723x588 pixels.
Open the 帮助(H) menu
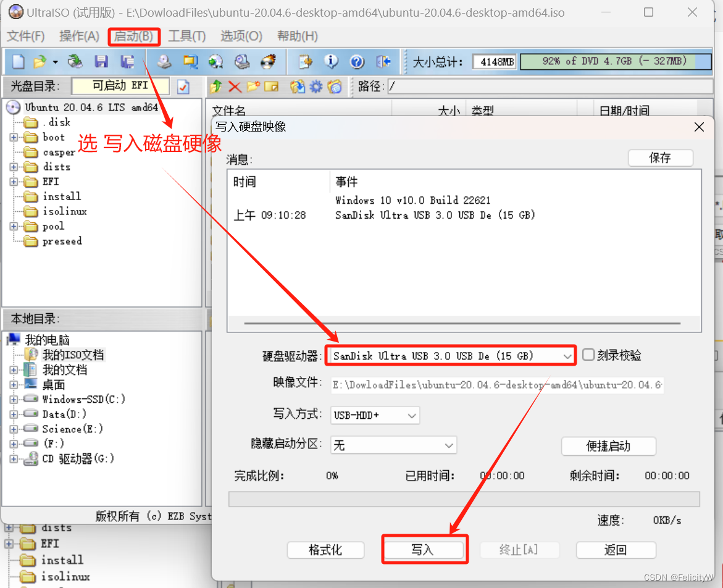tap(298, 36)
